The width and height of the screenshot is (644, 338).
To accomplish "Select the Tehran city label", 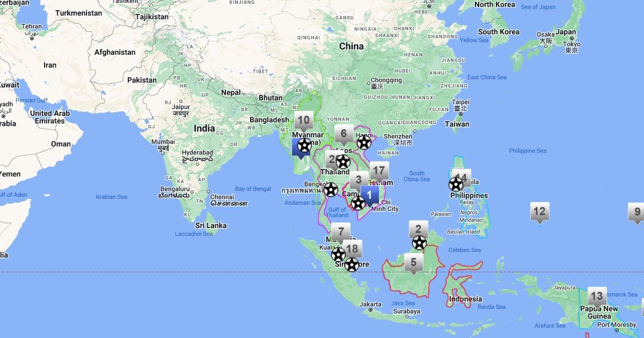I will pos(32,29).
